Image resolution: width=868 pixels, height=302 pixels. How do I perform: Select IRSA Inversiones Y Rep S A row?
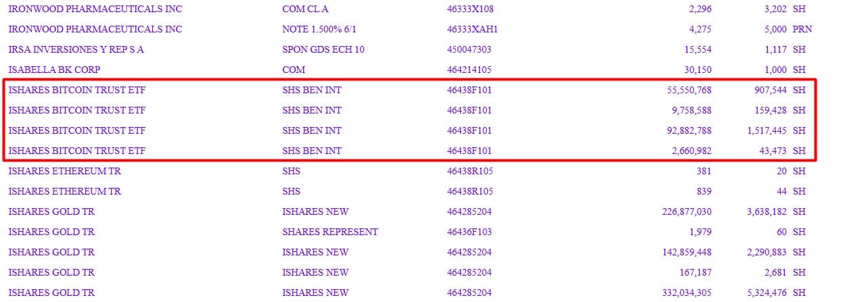click(x=410, y=49)
